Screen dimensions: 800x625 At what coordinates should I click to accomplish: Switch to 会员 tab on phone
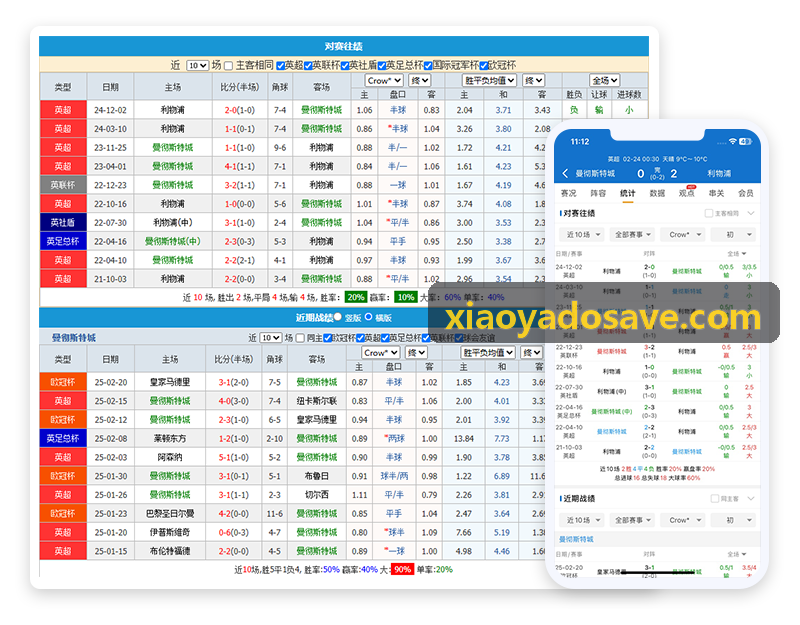pos(746,193)
